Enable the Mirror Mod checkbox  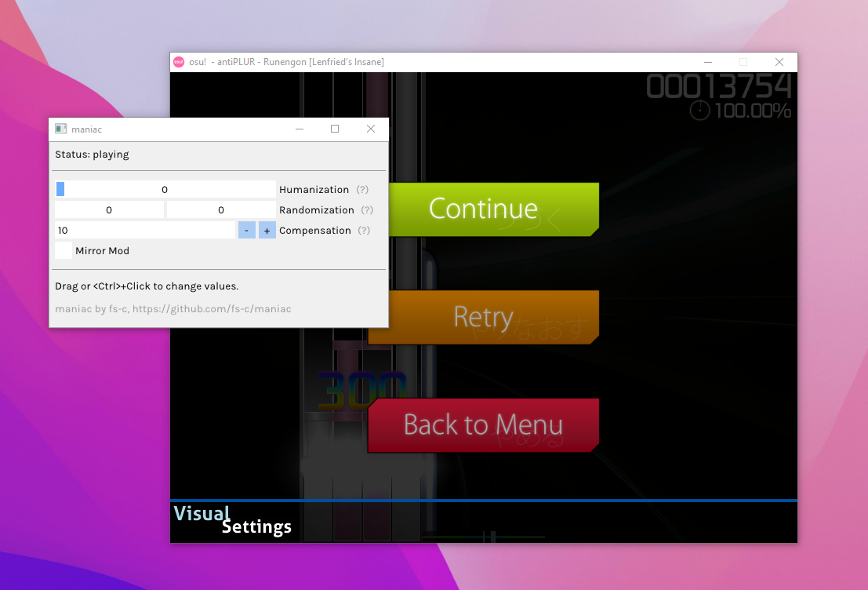(64, 250)
